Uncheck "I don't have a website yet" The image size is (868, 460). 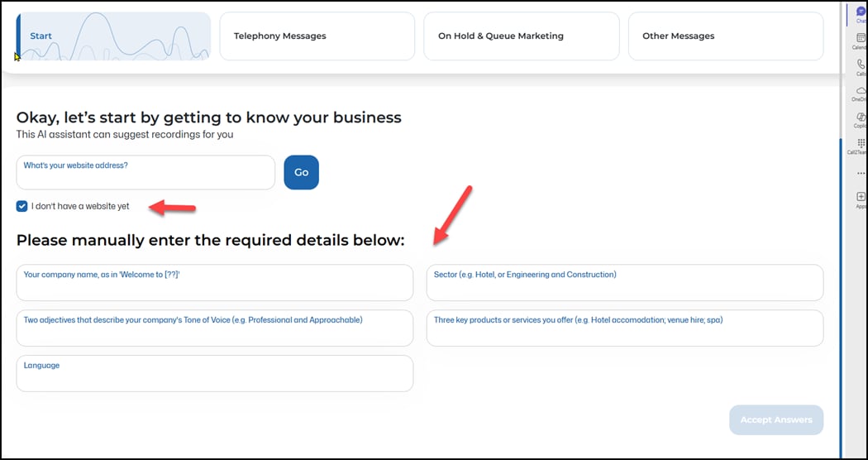(22, 206)
